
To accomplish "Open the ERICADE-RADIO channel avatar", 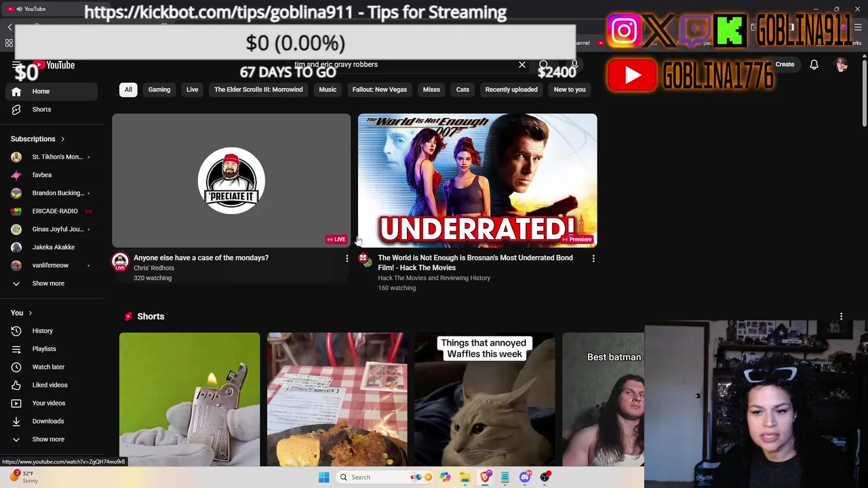I will point(16,211).
